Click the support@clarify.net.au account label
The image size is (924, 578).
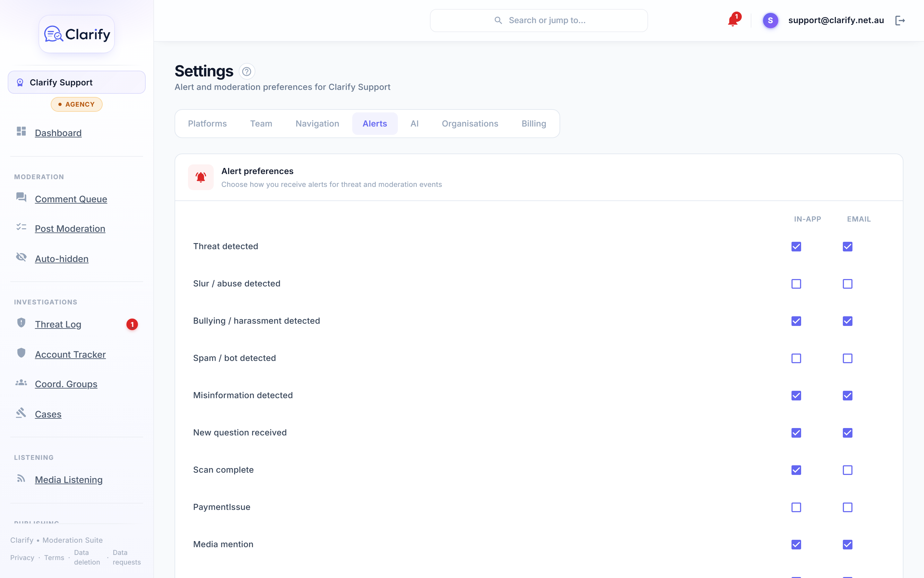point(836,20)
